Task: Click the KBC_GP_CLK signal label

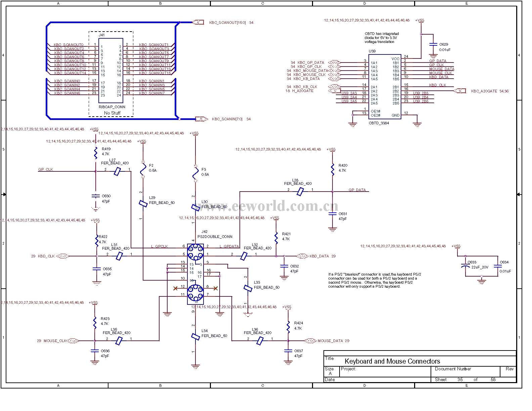Action: [309, 67]
